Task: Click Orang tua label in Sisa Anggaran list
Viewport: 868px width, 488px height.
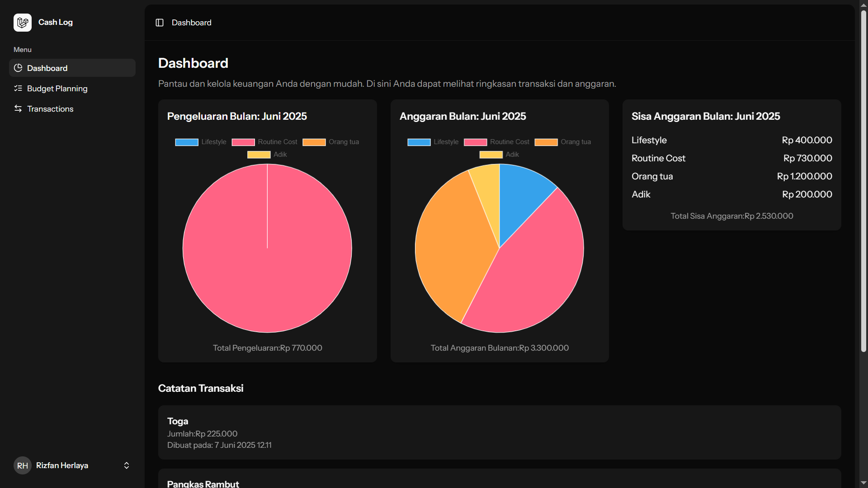Action: pyautogui.click(x=652, y=176)
